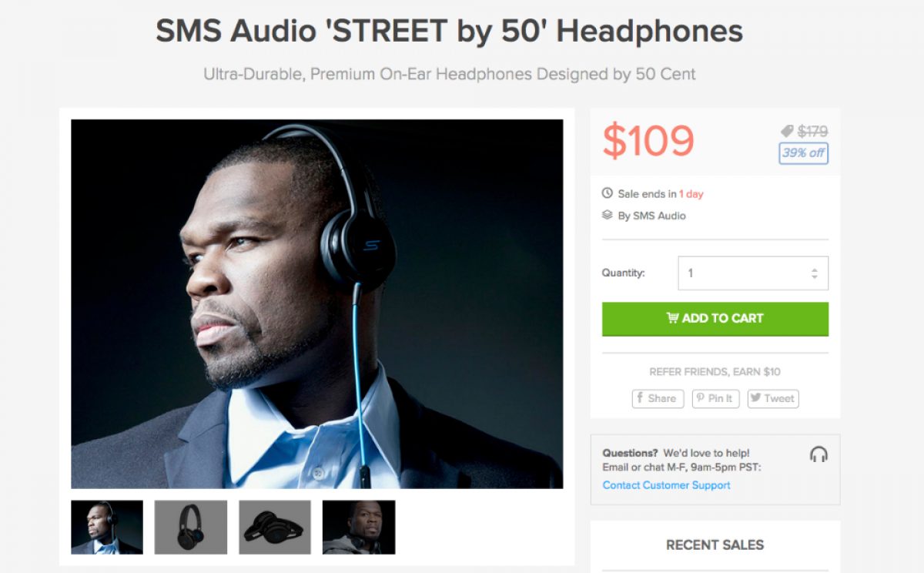Focus the Quantity input field

pyautogui.click(x=753, y=273)
